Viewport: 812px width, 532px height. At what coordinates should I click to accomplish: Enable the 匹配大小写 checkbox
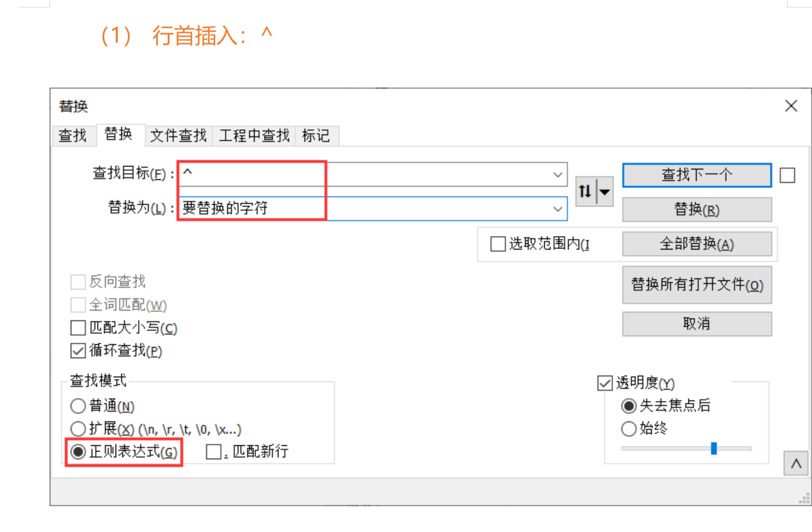78,328
